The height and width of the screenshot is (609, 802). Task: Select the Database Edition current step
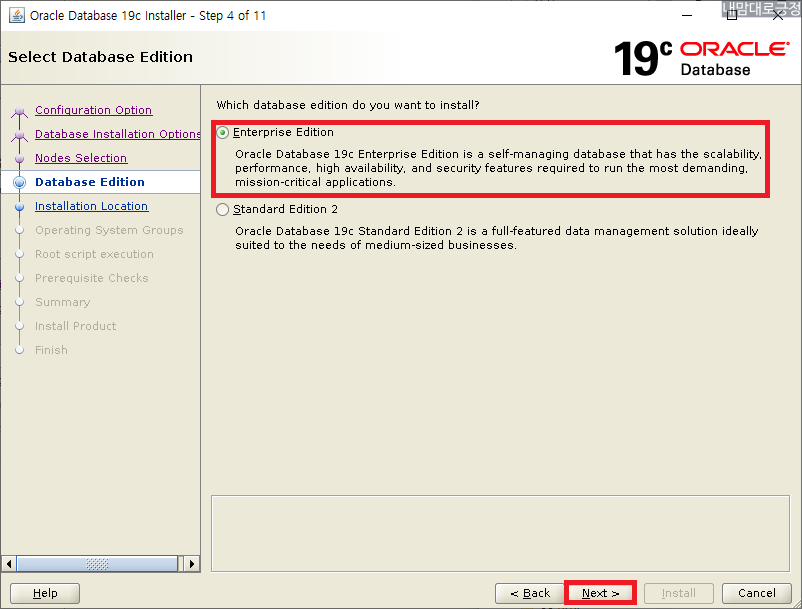(90, 182)
